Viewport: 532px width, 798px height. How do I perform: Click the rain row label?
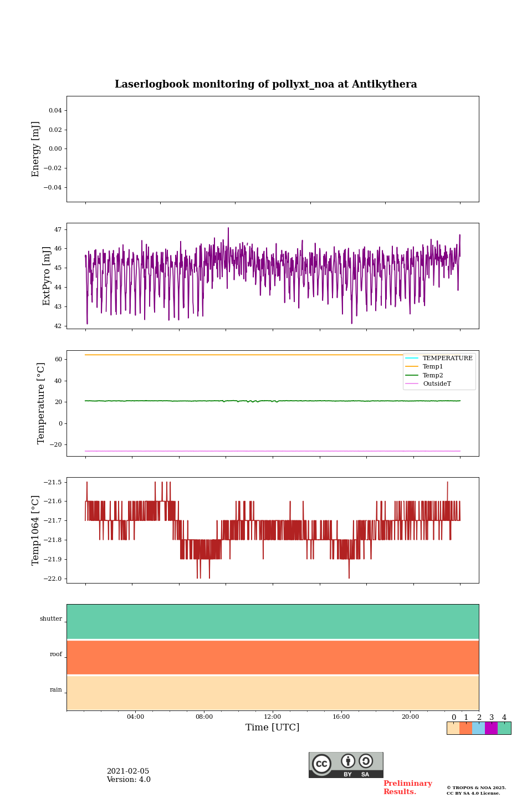click(56, 690)
